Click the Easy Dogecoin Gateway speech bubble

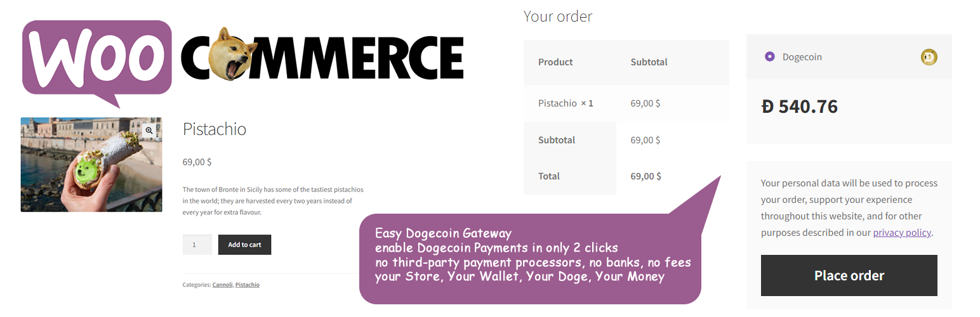[530, 259]
